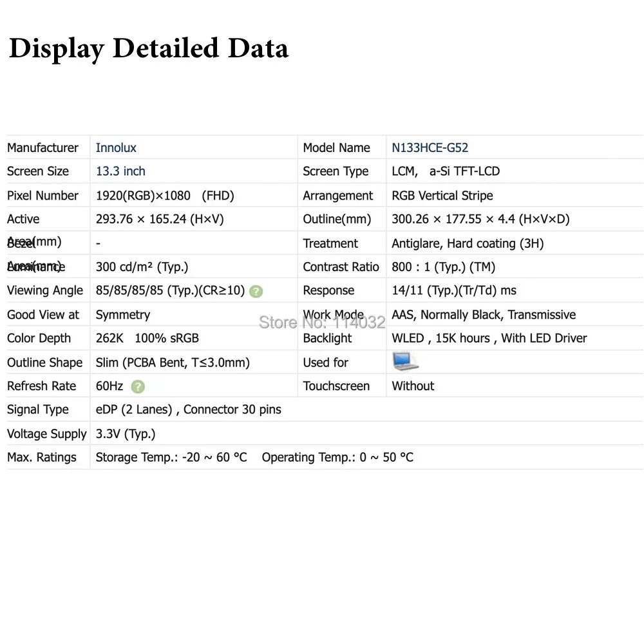Select the 800 : 1 (Typ.) (TM) value
This screenshot has height=644, width=644.
(x=443, y=267)
